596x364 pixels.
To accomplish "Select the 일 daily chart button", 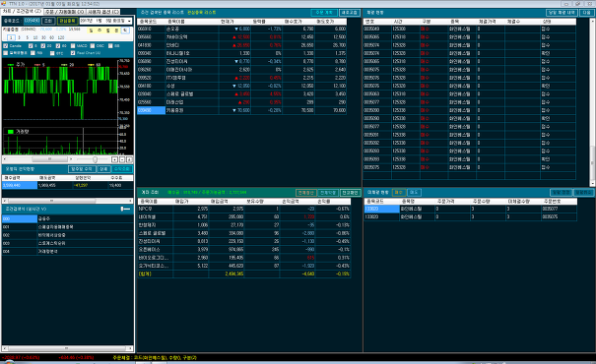I will 92,30.
